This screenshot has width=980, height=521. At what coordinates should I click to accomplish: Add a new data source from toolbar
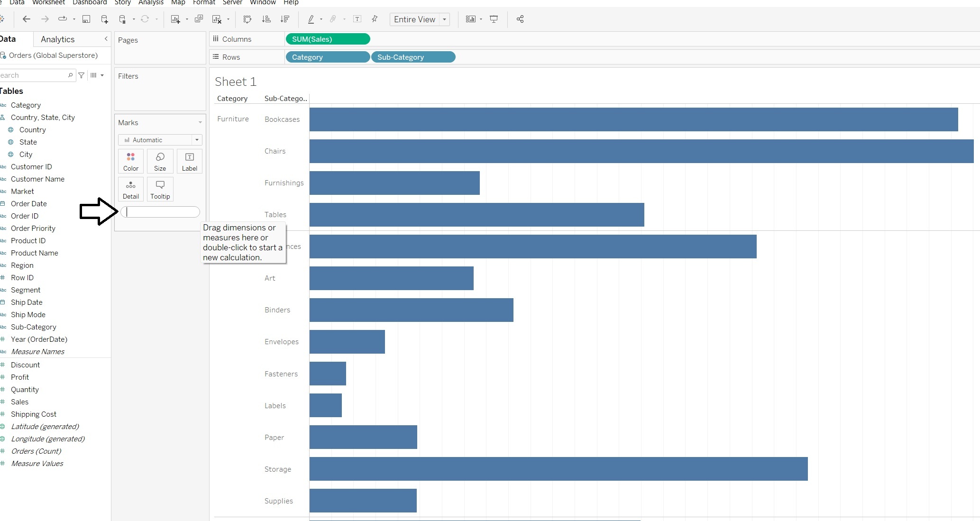[104, 19]
